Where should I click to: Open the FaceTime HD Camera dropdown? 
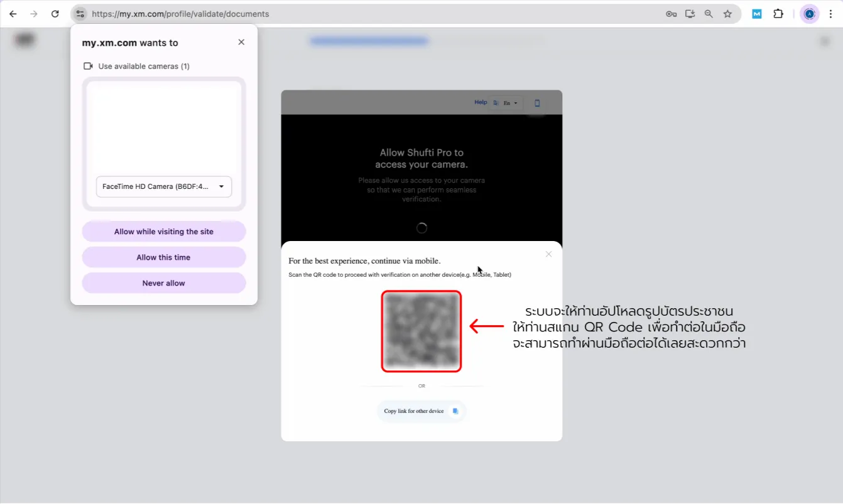tap(164, 186)
